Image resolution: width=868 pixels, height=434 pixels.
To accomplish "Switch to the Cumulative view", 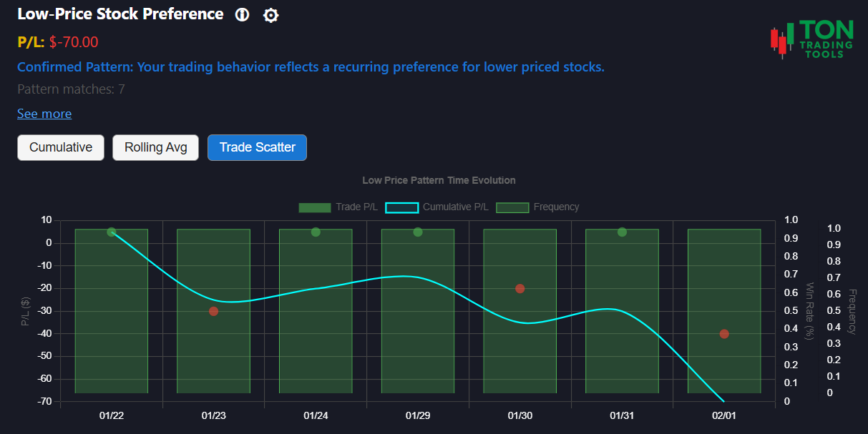I will point(60,147).
